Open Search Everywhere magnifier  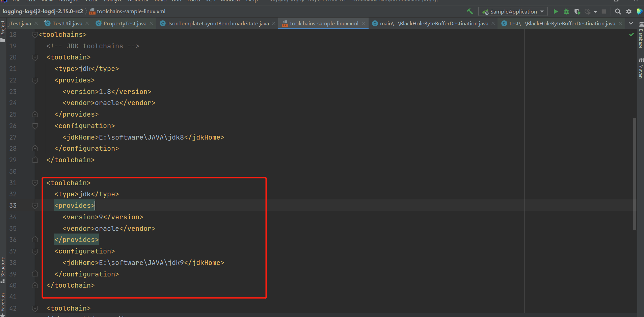tap(618, 11)
